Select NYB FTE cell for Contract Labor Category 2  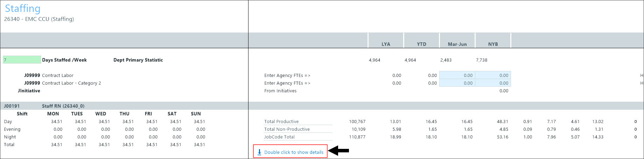point(493,83)
